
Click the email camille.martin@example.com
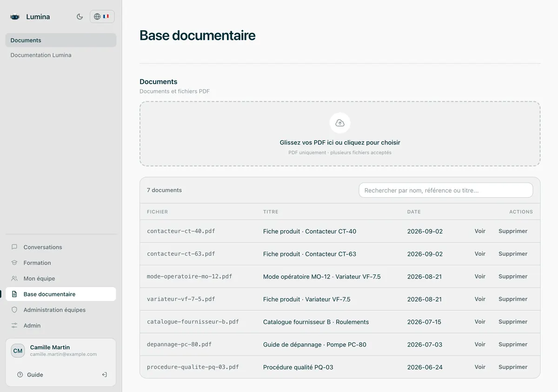63,354
